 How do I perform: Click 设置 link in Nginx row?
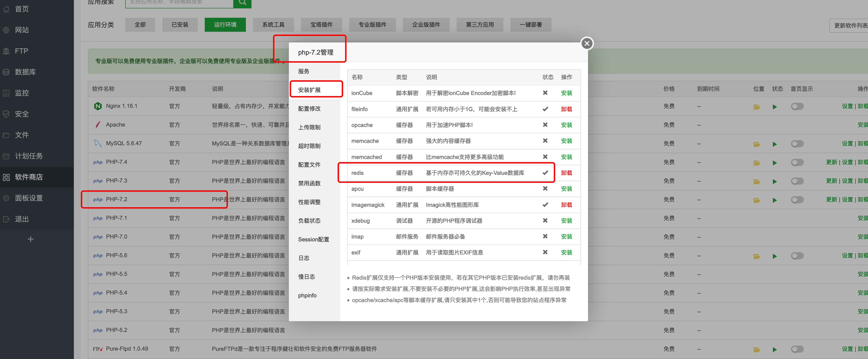click(847, 106)
